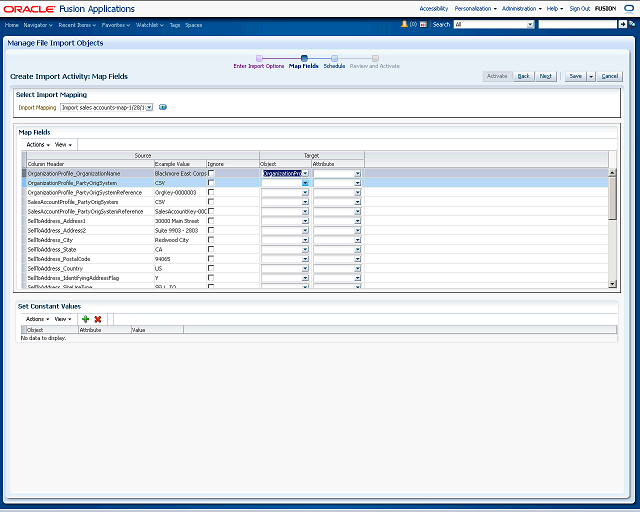Image resolution: width=640 pixels, height=512 pixels.
Task: Click the Enter Import Options step icon
Action: (259, 58)
